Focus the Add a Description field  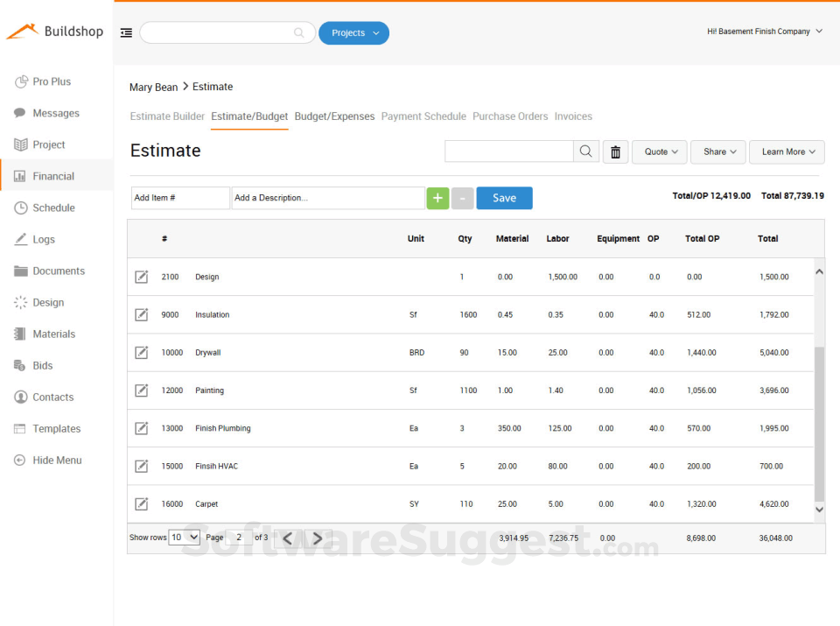(328, 198)
